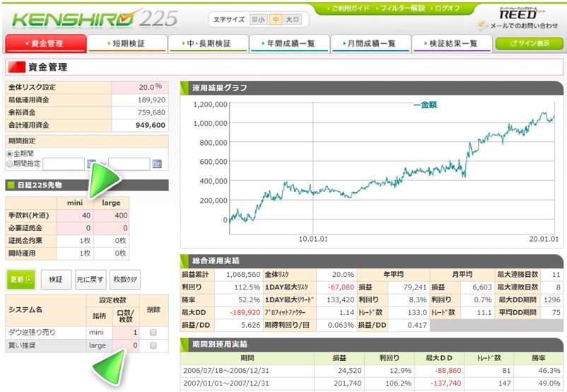Click the 期間 column header
Image resolution: width=567 pixels, height=392 pixels.
pos(247,358)
